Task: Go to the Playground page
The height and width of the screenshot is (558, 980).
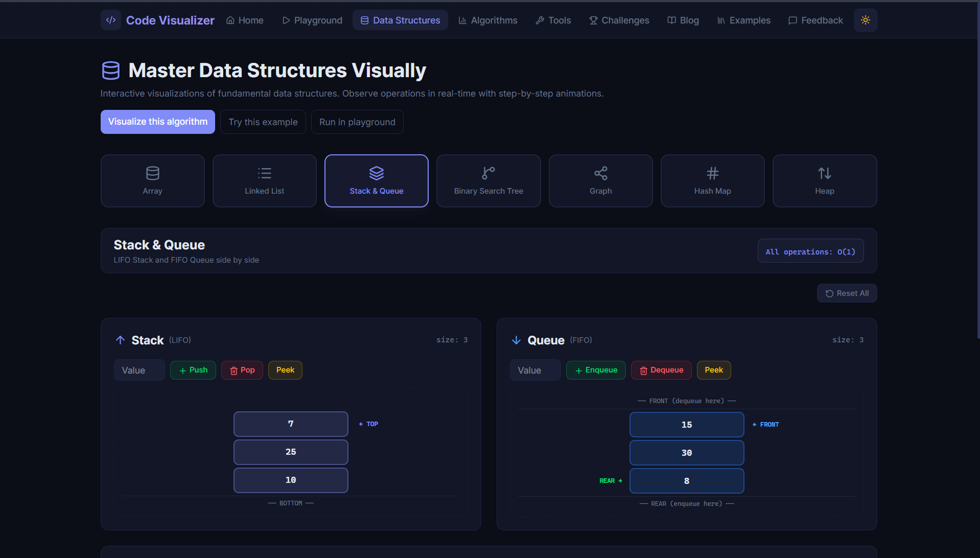Action: pyautogui.click(x=312, y=20)
